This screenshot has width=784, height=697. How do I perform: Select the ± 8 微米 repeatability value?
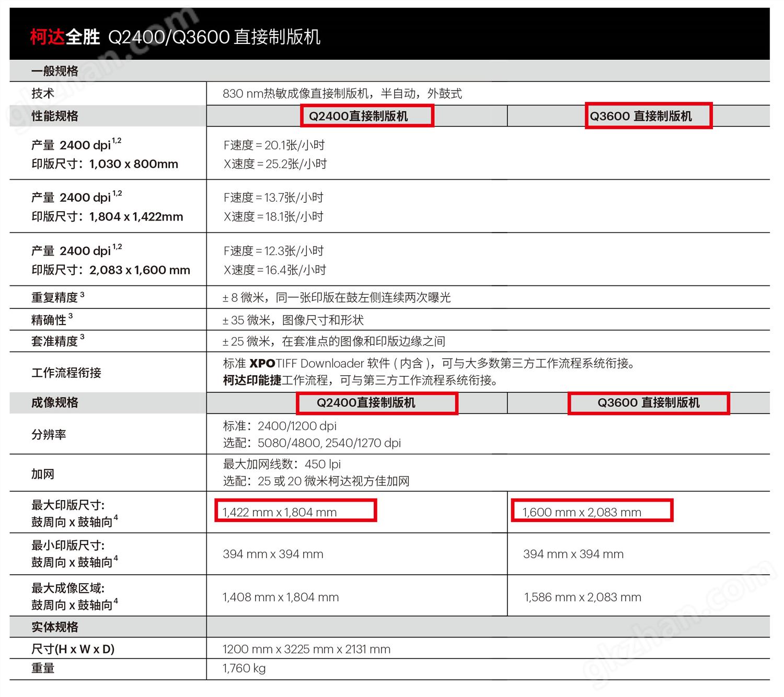(x=337, y=297)
